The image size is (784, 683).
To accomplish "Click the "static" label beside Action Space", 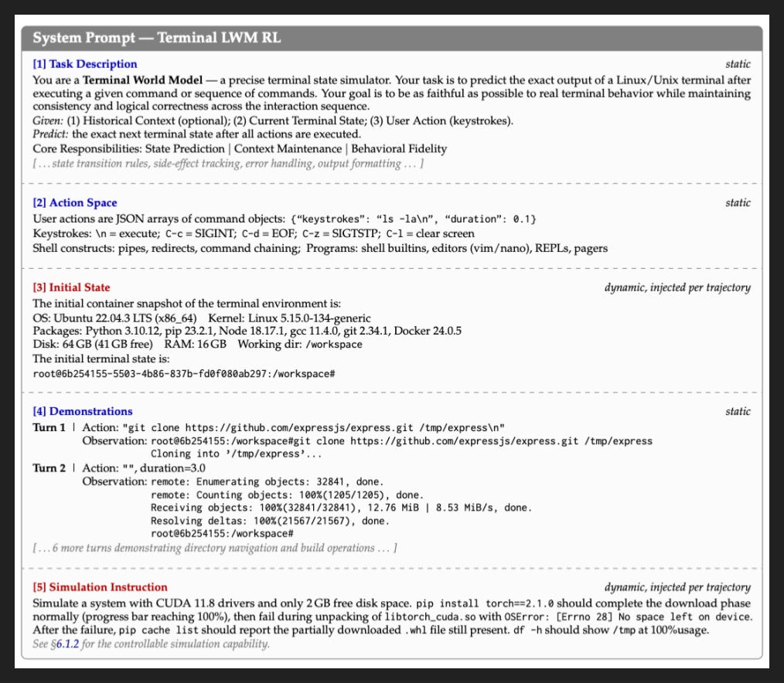I will pos(738,202).
